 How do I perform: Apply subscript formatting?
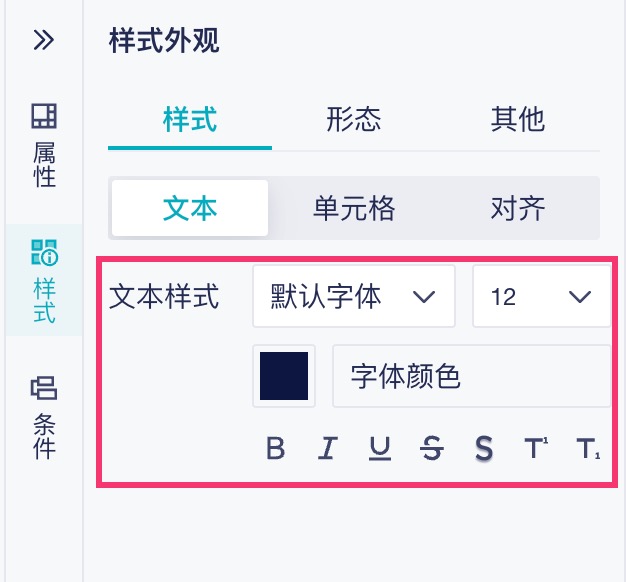pos(588,449)
